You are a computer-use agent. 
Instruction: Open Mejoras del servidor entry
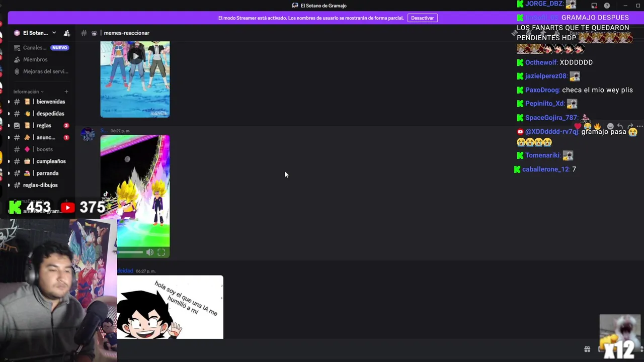41,71
